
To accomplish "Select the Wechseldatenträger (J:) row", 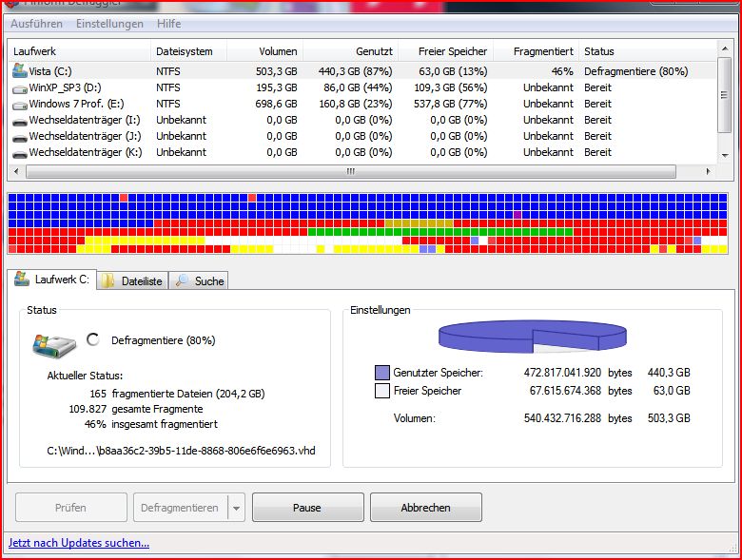I will click(x=362, y=136).
